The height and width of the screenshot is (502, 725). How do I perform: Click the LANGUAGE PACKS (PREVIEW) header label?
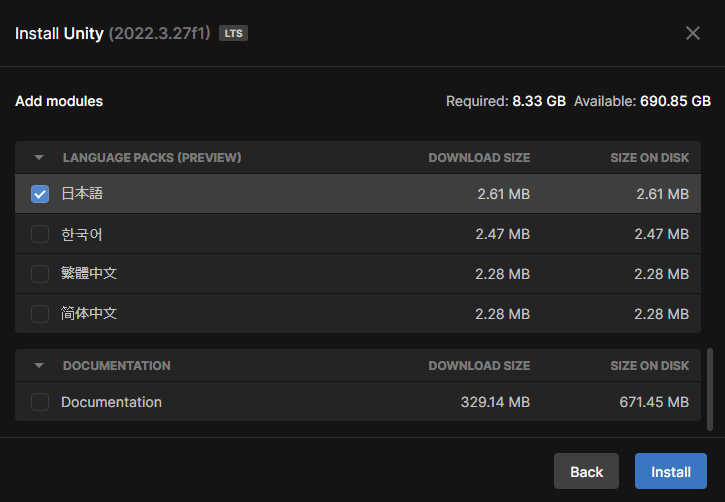click(x=152, y=158)
